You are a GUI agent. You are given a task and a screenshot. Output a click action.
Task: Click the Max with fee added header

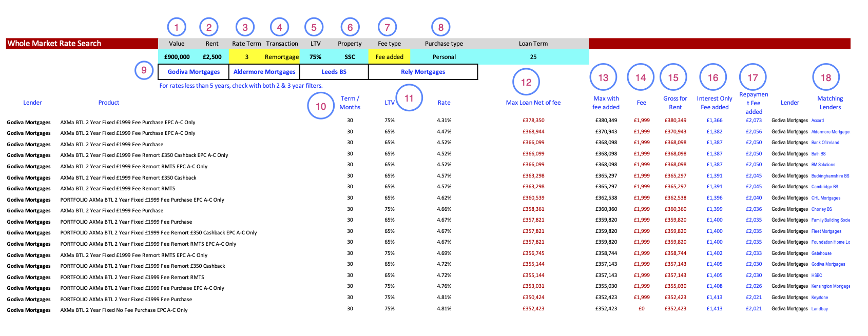tap(606, 103)
